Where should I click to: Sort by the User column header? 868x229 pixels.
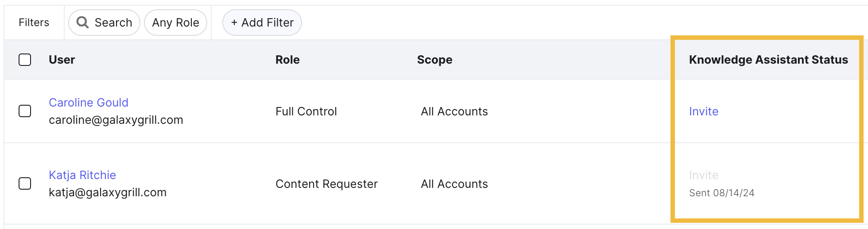coord(62,60)
